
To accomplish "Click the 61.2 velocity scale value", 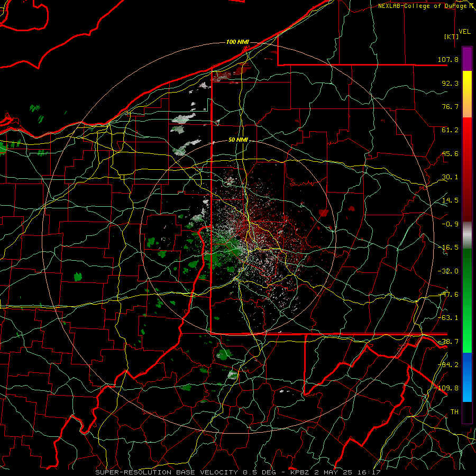I will (x=450, y=130).
